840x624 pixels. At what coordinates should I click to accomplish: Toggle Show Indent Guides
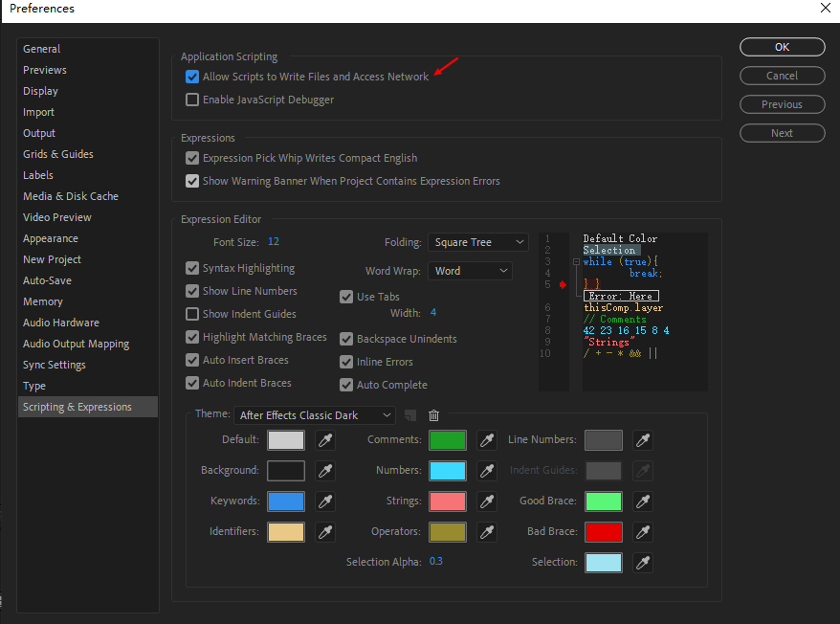[x=191, y=313]
